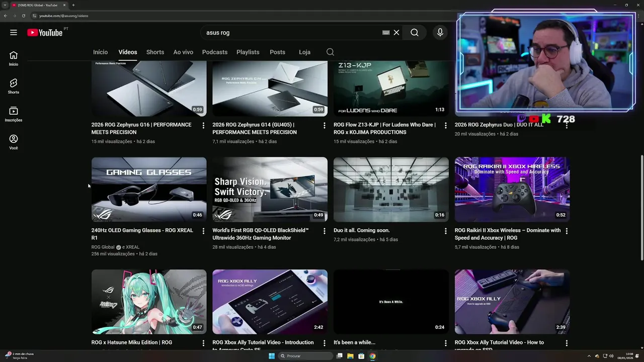Screen dimensions: 644x362
Task: Open 240Hz OLED Gaming Glasses title link
Action: [x=142, y=234]
